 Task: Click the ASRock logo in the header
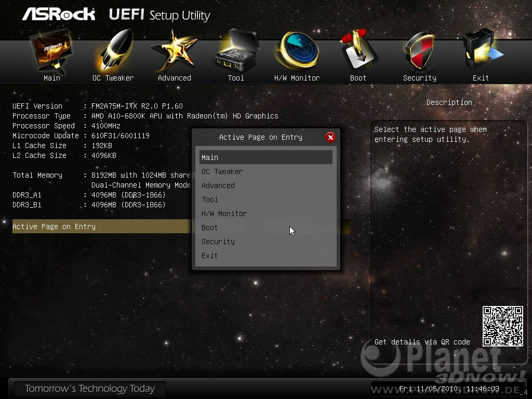point(59,14)
